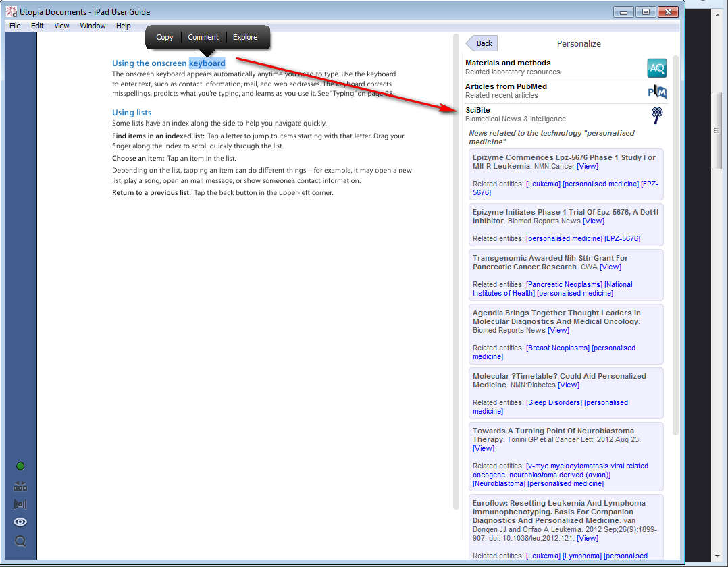Open View link for Epizyme Initiates article
The height and width of the screenshot is (567, 728).
(x=594, y=221)
